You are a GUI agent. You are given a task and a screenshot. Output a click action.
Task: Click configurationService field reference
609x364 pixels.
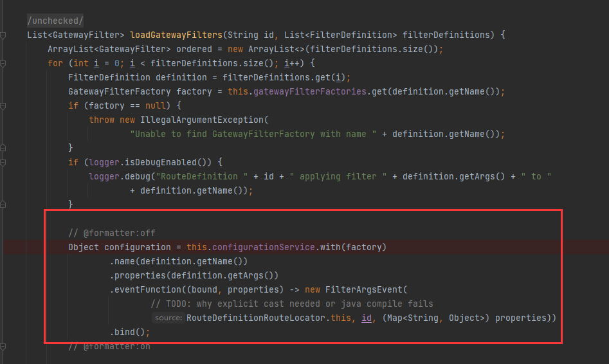[263, 248]
